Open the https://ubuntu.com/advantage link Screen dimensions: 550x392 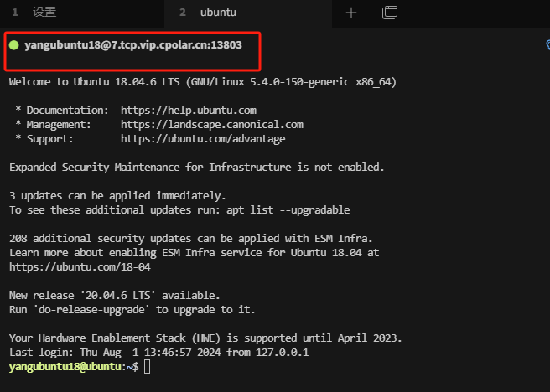pos(203,139)
